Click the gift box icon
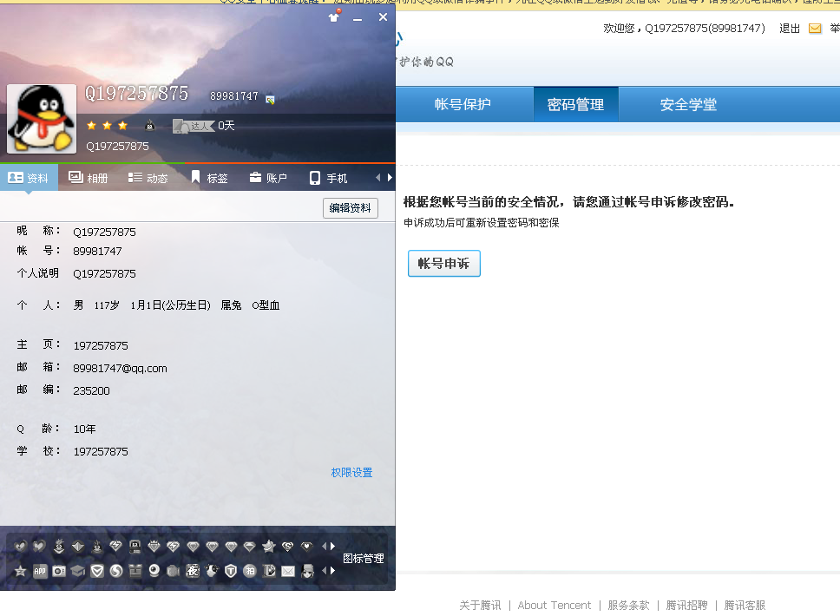This screenshot has width=840, height=616. click(x=135, y=571)
